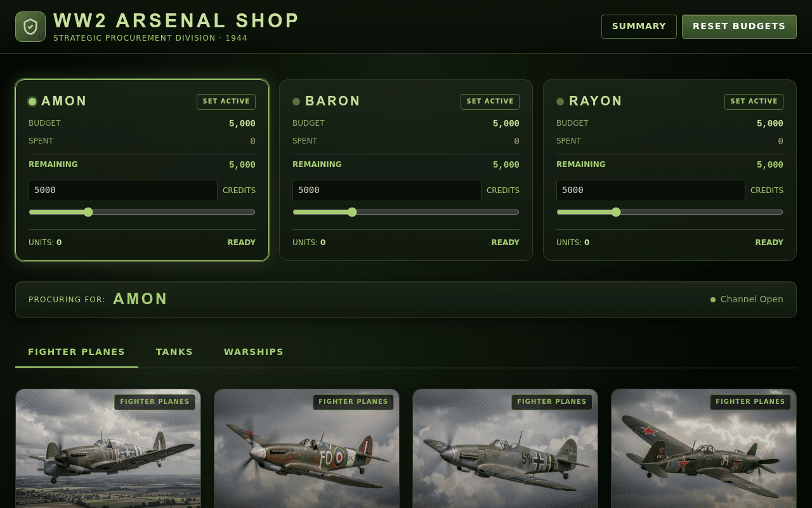Screen dimensions: 812x508
Task: Select the Spitfire with roundel thumbnail
Action: [306, 448]
